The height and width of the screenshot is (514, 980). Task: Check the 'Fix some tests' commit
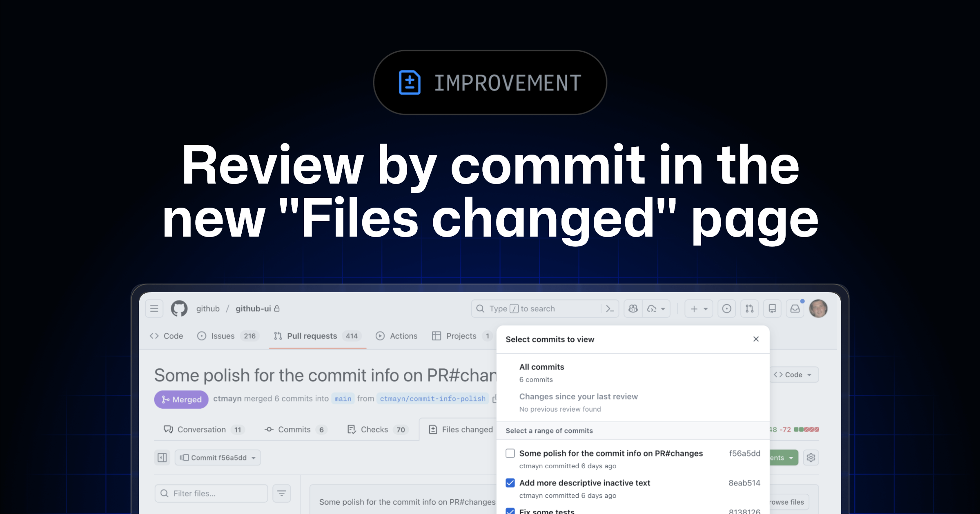[510, 511]
